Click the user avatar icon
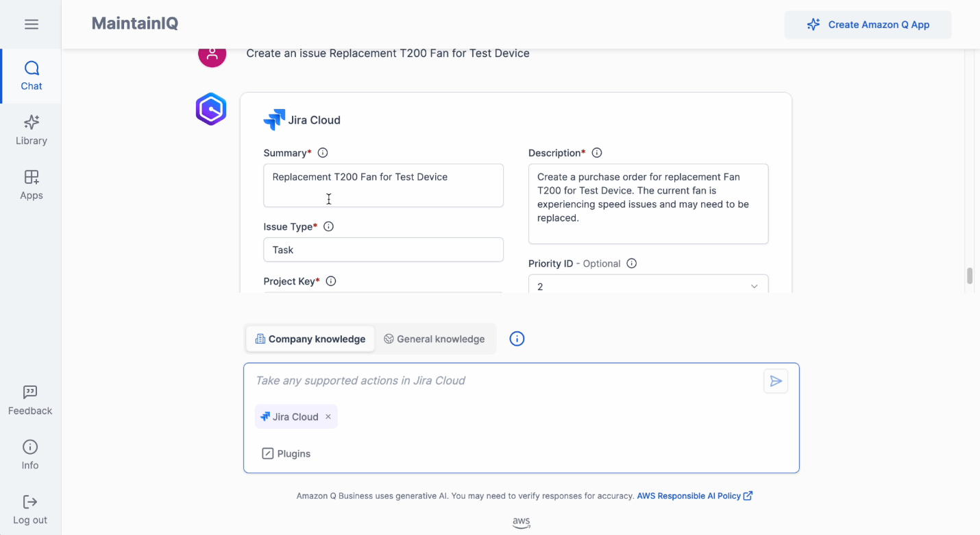 (212, 53)
